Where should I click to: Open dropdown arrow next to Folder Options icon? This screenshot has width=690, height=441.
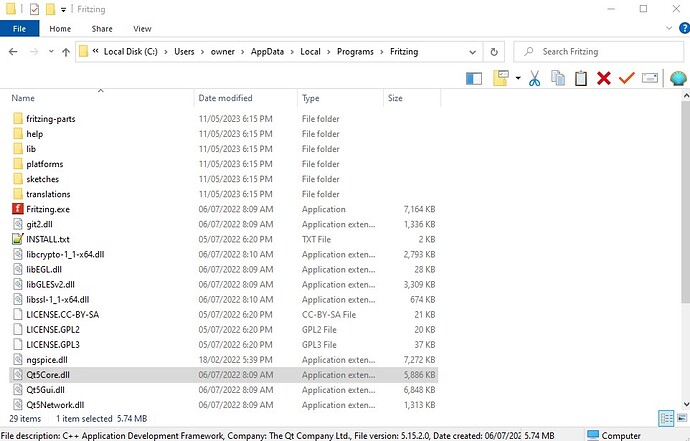[518, 78]
